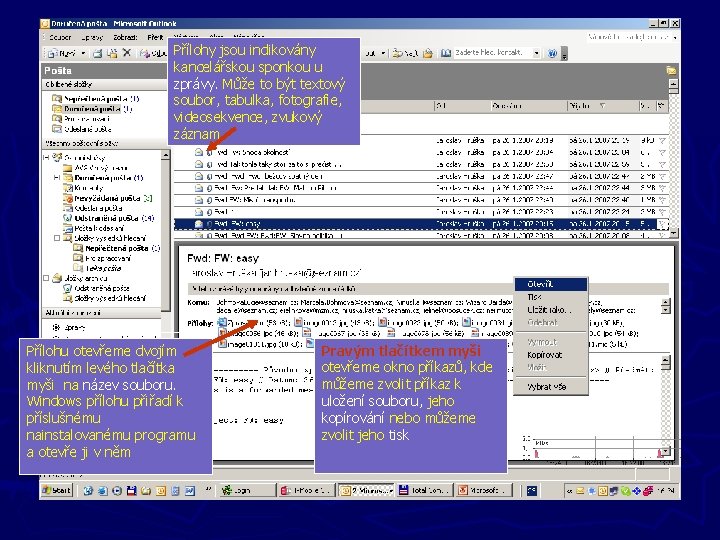Select the Fwd: FW: Místní message row
The width and height of the screenshot is (720, 540).
[x=420, y=200]
